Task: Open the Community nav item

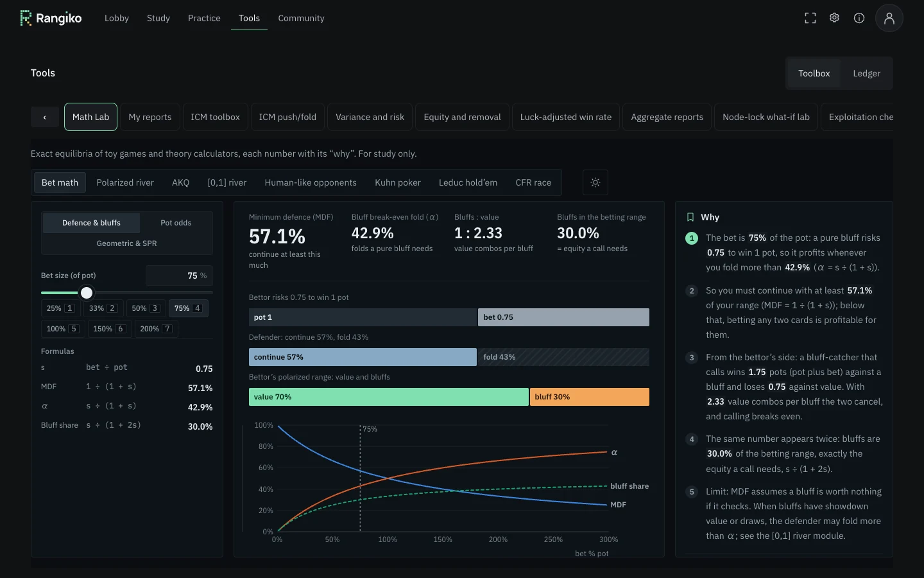Action: click(x=301, y=18)
